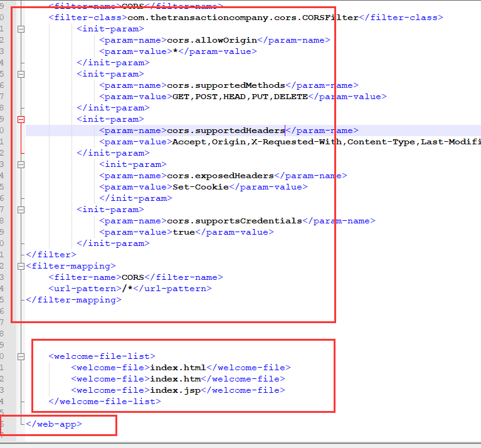Click CORS filter-name inside filter-mapping
The image size is (481, 448).
pyautogui.click(x=133, y=277)
